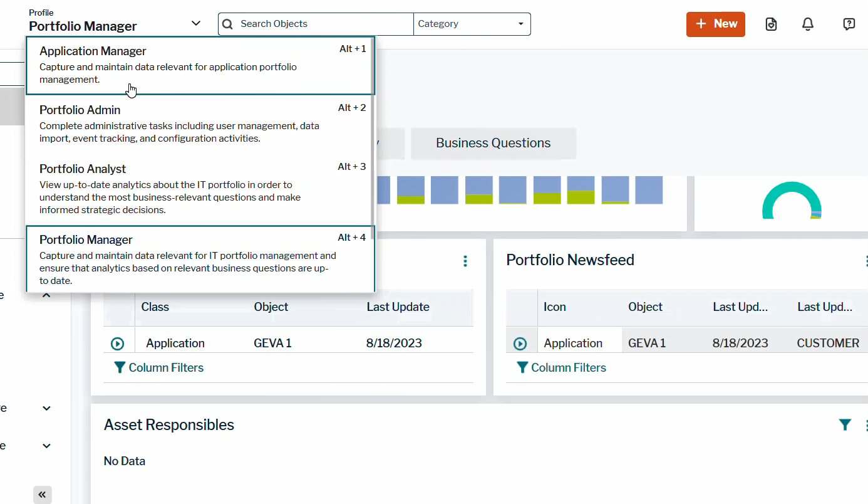Select the Portfolio Admin profile
This screenshot has height=504, width=868.
coord(80,110)
